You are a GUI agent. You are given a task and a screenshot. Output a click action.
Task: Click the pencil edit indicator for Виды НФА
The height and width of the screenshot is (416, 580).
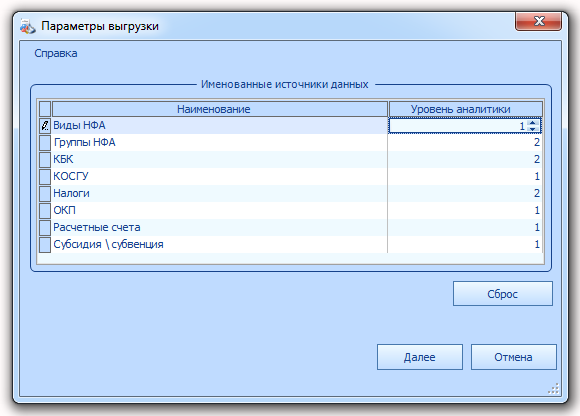pos(45,126)
